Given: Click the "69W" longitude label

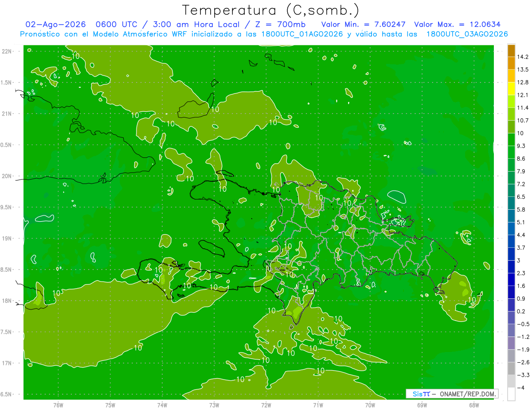Looking at the screenshot, I should 422,405.
